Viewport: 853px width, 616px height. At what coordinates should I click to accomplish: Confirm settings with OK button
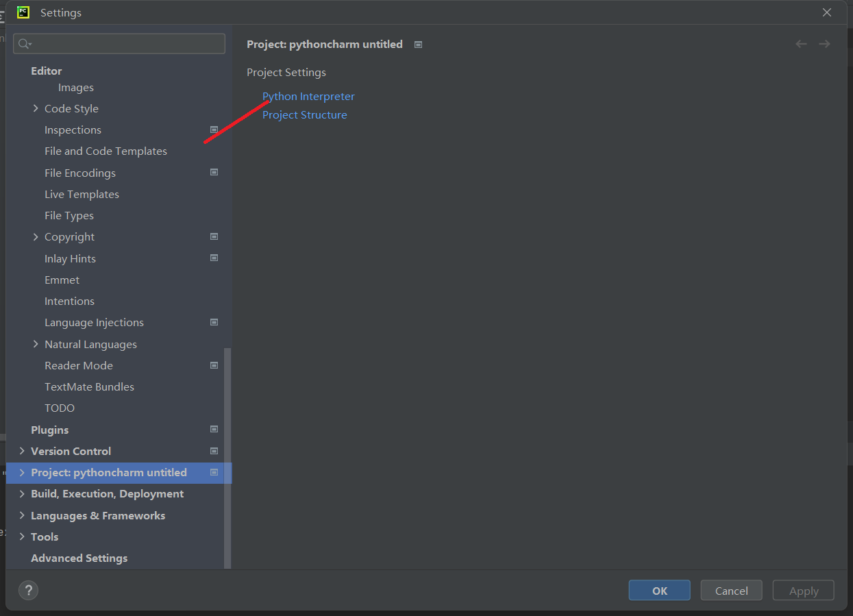[x=659, y=591]
